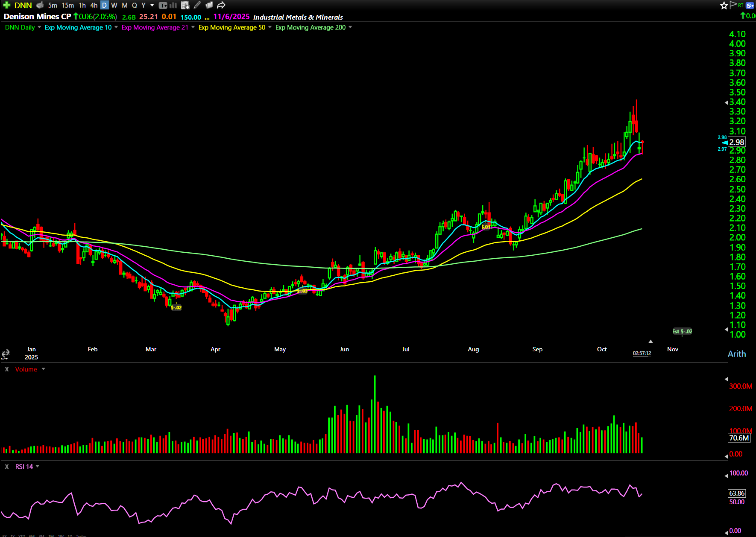Click the DNN ticker symbol
The image size is (756, 537).
[x=23, y=5]
